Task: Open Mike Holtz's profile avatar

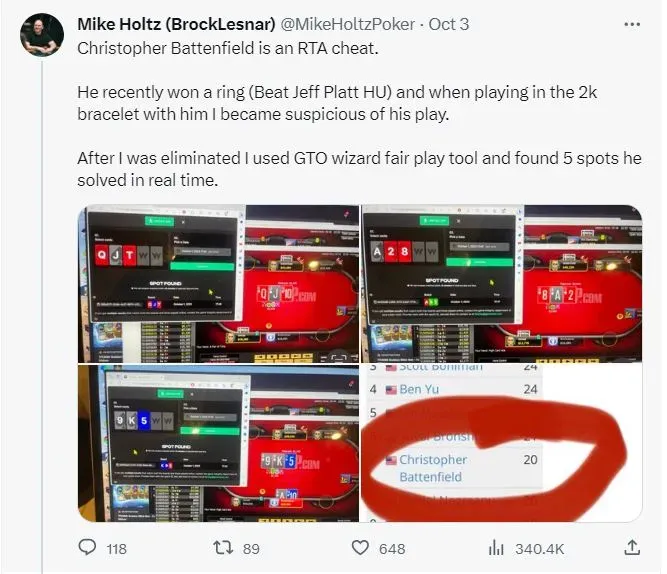Action: (x=42, y=35)
